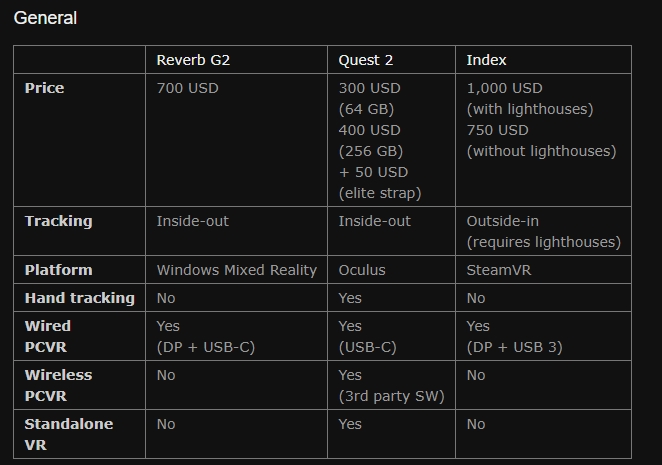The height and width of the screenshot is (465, 662).
Task: Click the Oculus platform cell
Action: click(x=362, y=270)
